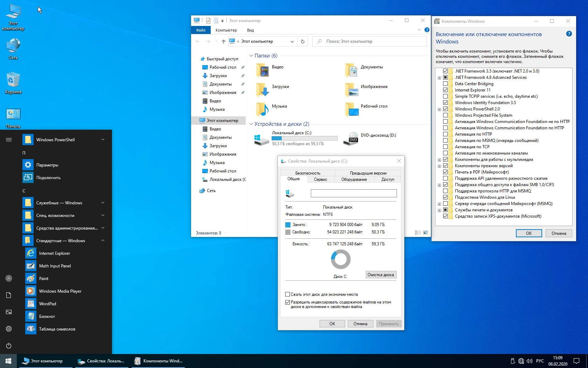
Task: Open DVD-дисковод (D:) in Explorer
Action: 370,138
